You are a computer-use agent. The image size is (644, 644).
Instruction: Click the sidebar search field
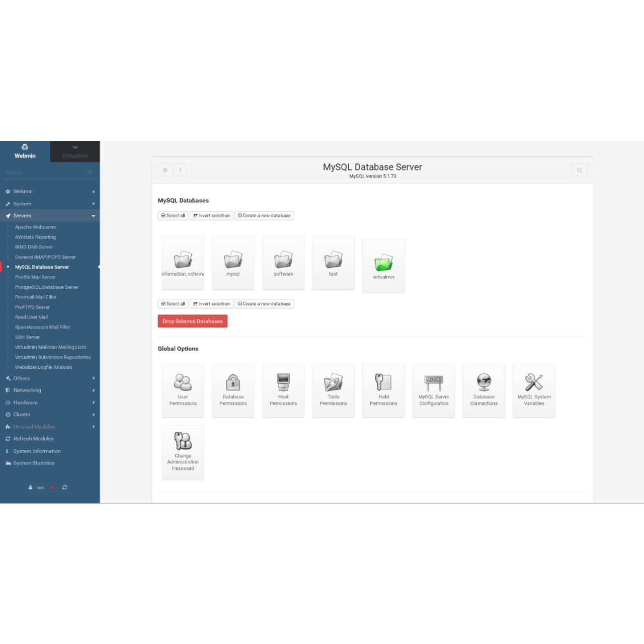tap(45, 172)
